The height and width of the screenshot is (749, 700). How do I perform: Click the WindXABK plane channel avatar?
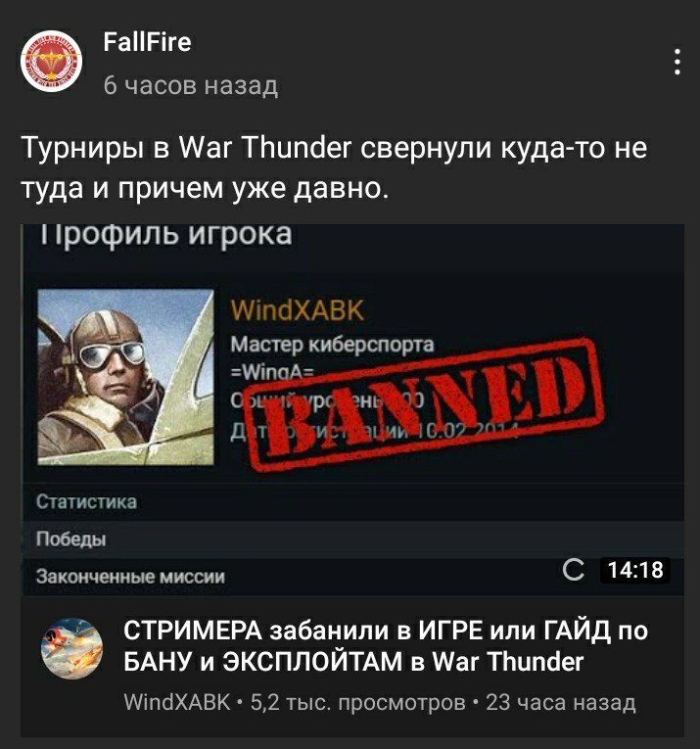[71, 648]
